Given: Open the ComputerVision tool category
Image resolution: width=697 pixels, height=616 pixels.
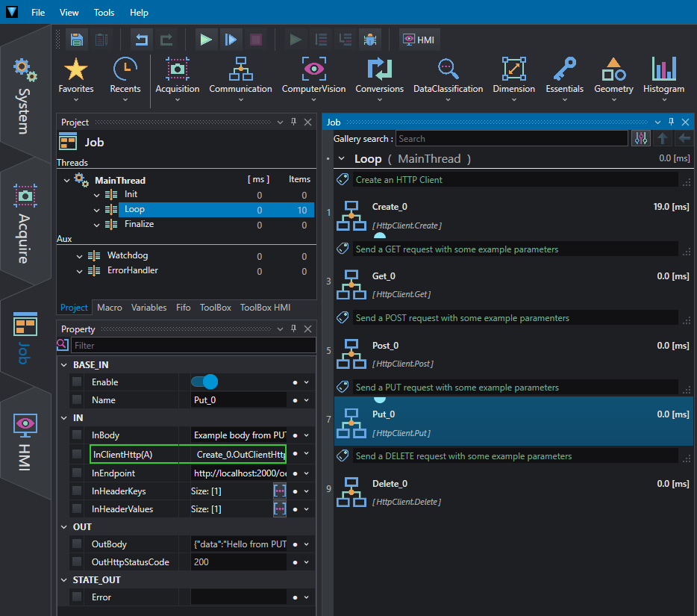Looking at the screenshot, I should point(313,79).
